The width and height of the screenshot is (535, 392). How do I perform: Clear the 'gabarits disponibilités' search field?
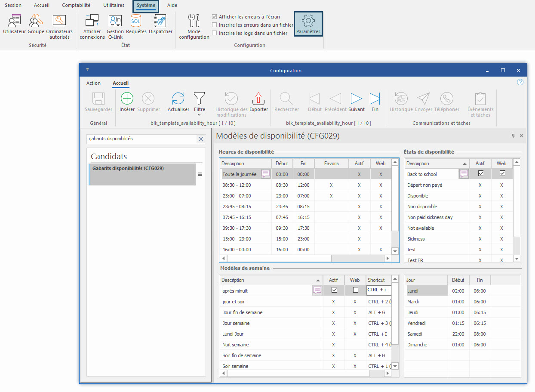tap(200, 139)
